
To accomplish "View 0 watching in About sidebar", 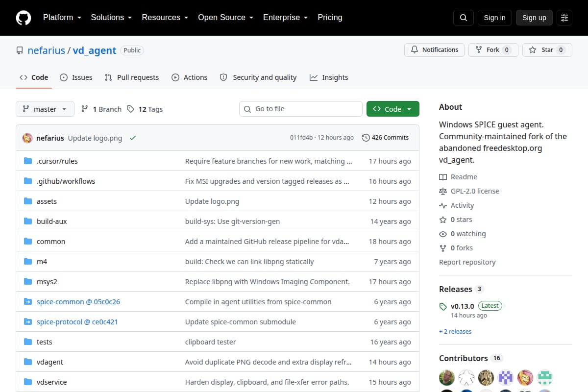I will 463,233.
